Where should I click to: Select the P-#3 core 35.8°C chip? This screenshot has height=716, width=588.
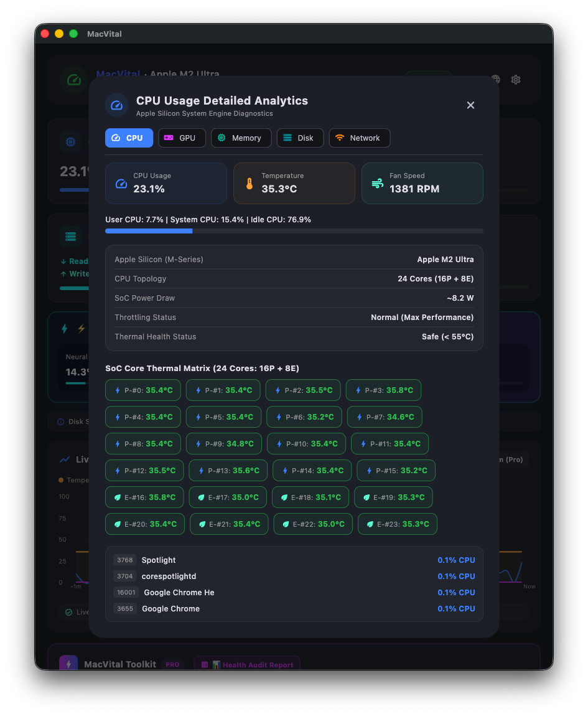pyautogui.click(x=383, y=390)
